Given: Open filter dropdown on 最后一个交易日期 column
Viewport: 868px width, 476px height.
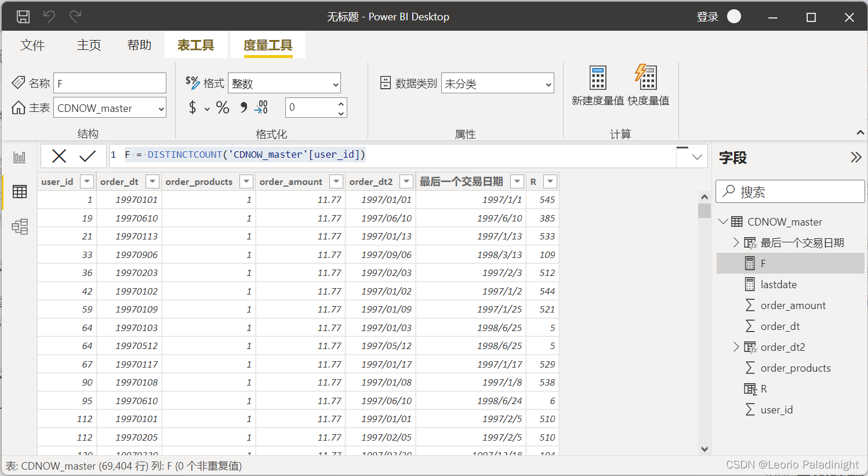Looking at the screenshot, I should click(x=517, y=181).
